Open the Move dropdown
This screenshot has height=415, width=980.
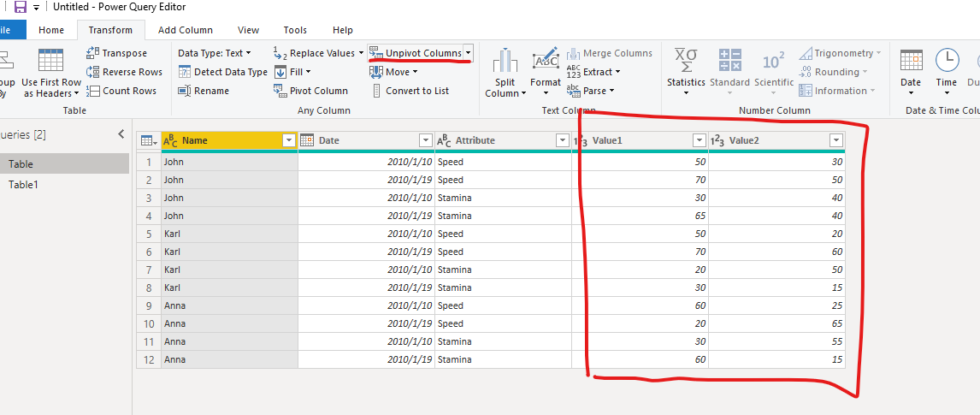tap(393, 72)
